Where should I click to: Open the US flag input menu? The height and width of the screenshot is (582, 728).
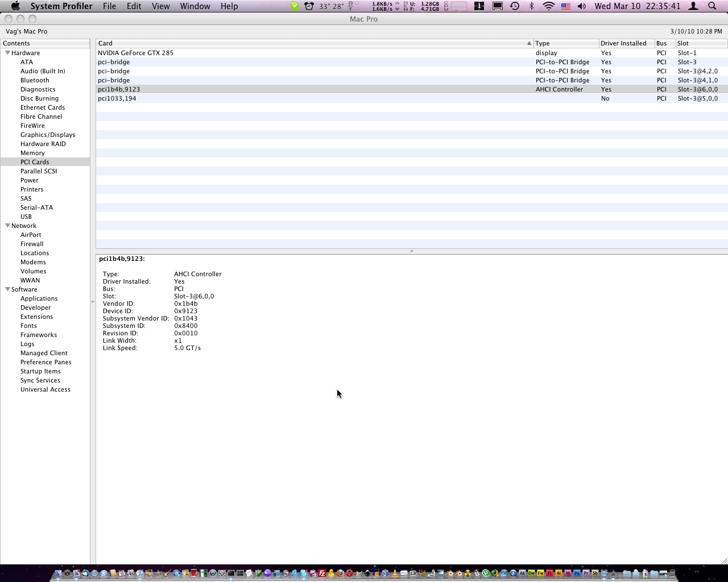566,6
